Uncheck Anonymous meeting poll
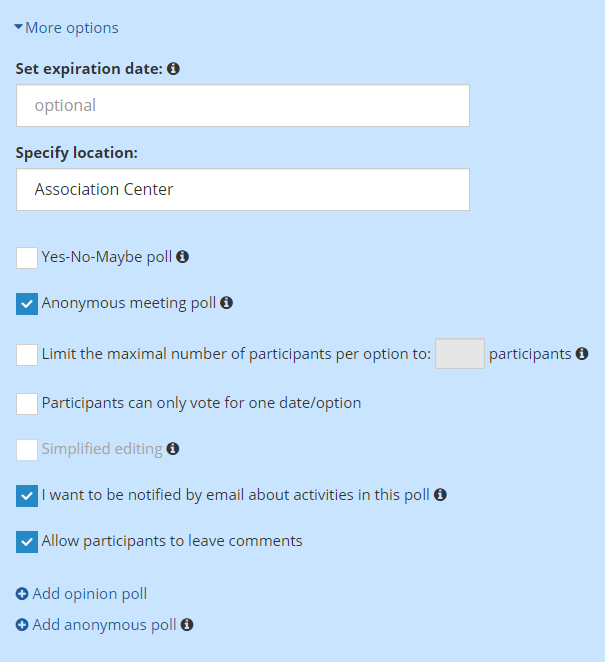Viewport: 605px width, 662px height. (x=27, y=304)
